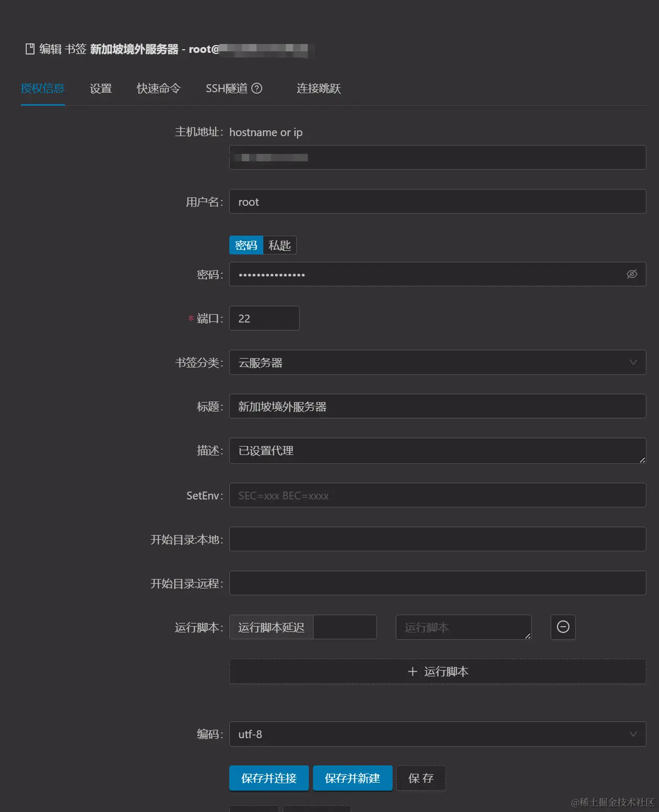Click the 运行脚本 script textarea
Viewport: 659px width, 812px height.
[x=464, y=627]
